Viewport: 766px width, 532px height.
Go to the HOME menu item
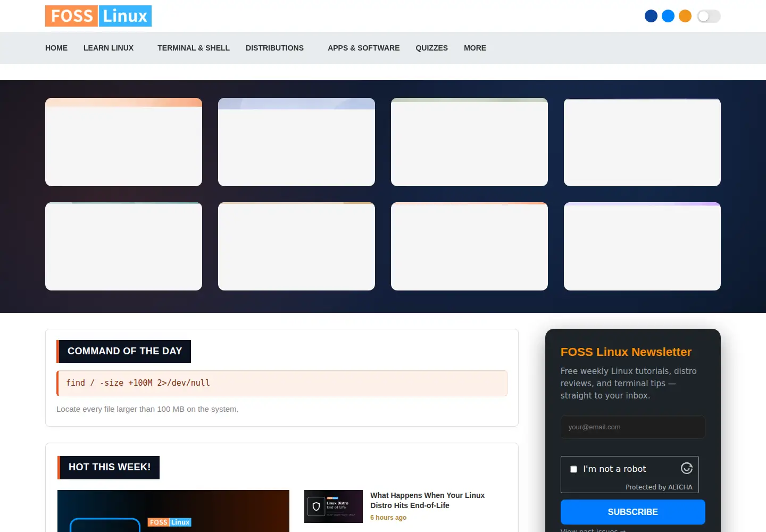(56, 48)
